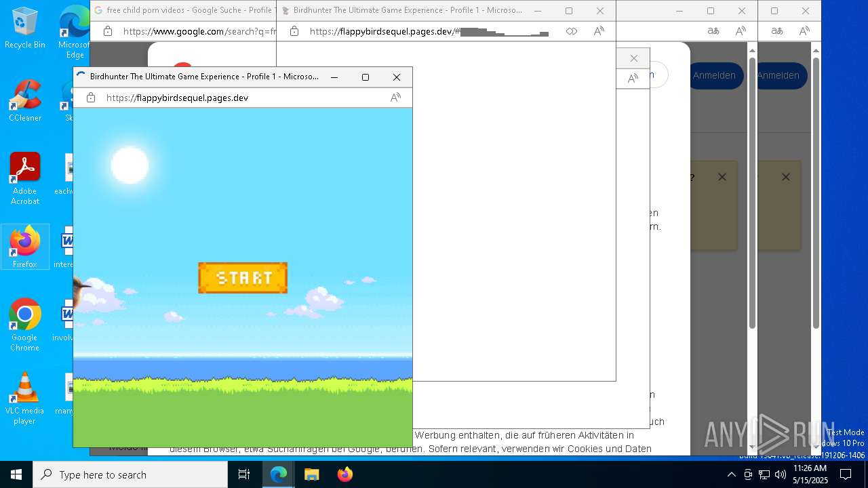Open the volume control in the tray
This screenshot has width=868, height=488.
coord(781,474)
